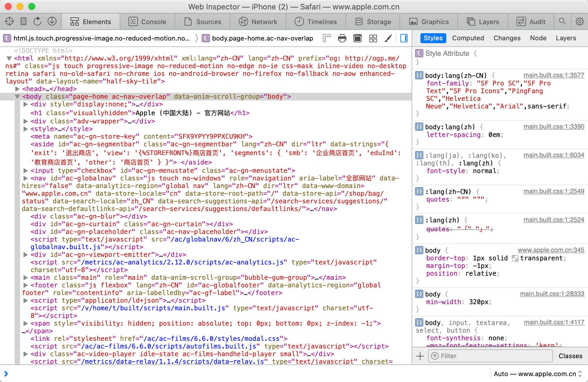
Task: Show the Computed sidebar panel
Action: (468, 38)
